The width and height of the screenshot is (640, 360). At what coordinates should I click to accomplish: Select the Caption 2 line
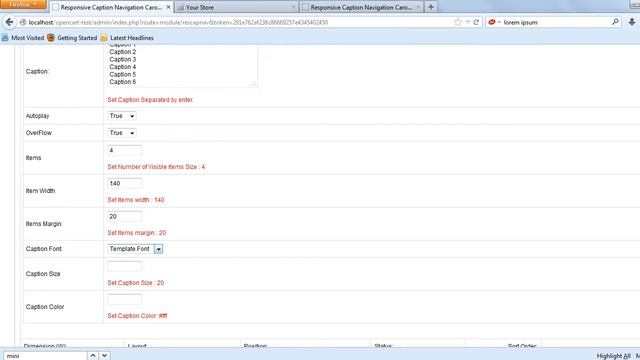point(122,52)
